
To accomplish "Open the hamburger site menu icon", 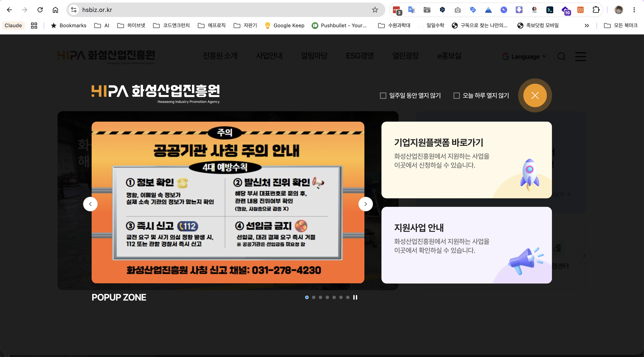I will tap(580, 56).
